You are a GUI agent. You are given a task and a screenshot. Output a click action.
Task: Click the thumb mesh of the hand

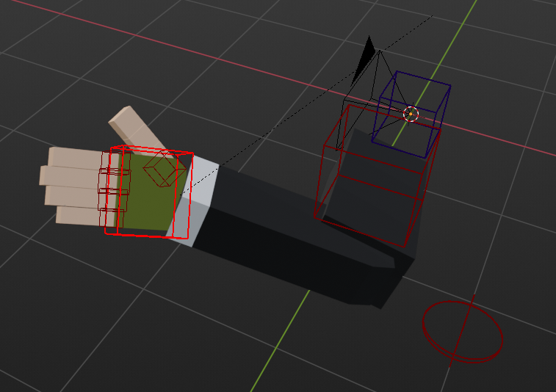[x=134, y=126]
